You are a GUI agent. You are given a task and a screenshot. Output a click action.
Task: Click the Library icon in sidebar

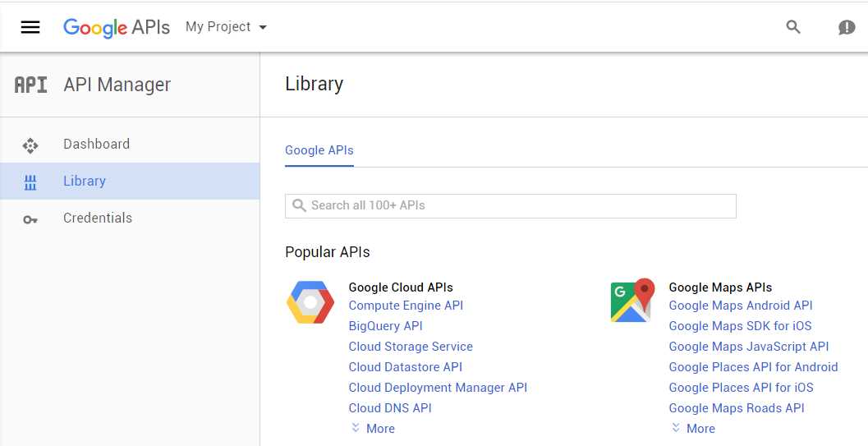tap(30, 182)
